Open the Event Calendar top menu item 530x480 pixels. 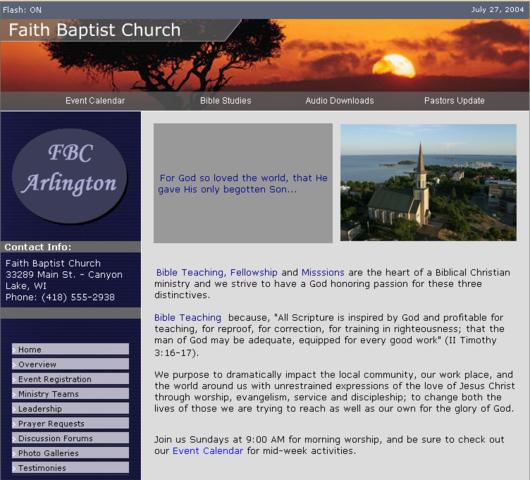coord(95,100)
